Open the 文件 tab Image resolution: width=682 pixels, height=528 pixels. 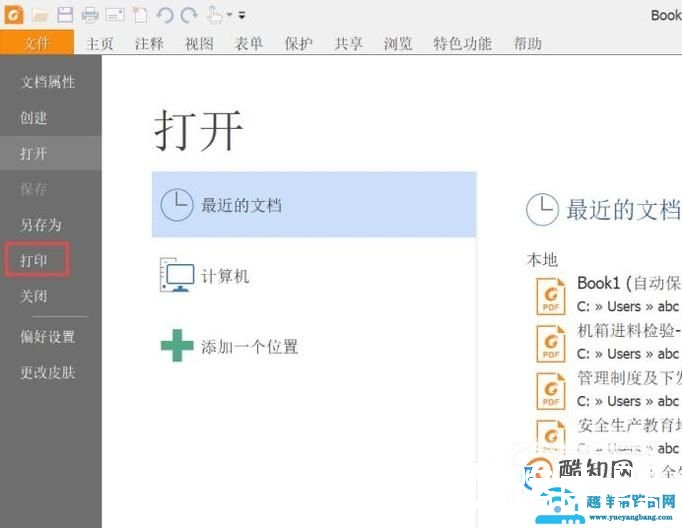point(37,43)
